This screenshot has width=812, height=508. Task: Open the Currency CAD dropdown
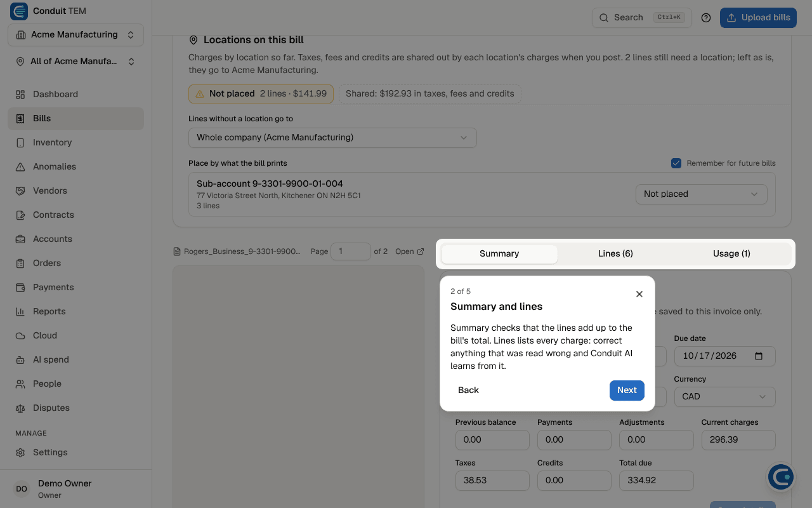(725, 397)
